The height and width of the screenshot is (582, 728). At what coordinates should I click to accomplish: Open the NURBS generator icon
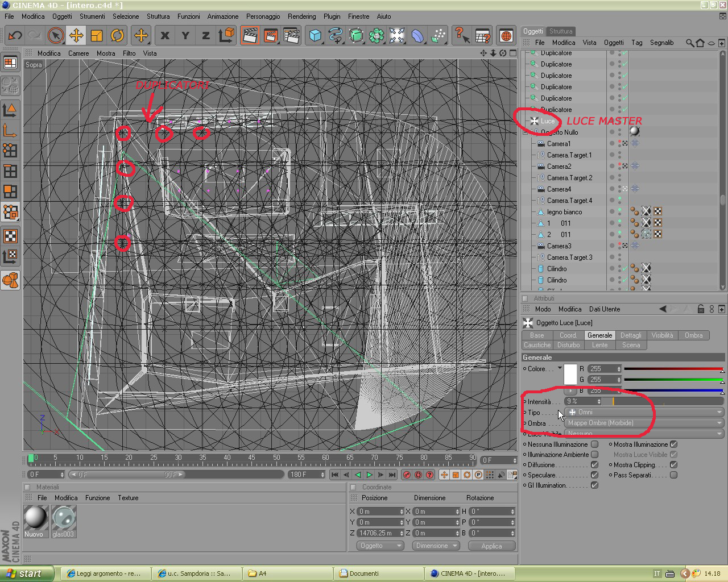click(x=356, y=36)
